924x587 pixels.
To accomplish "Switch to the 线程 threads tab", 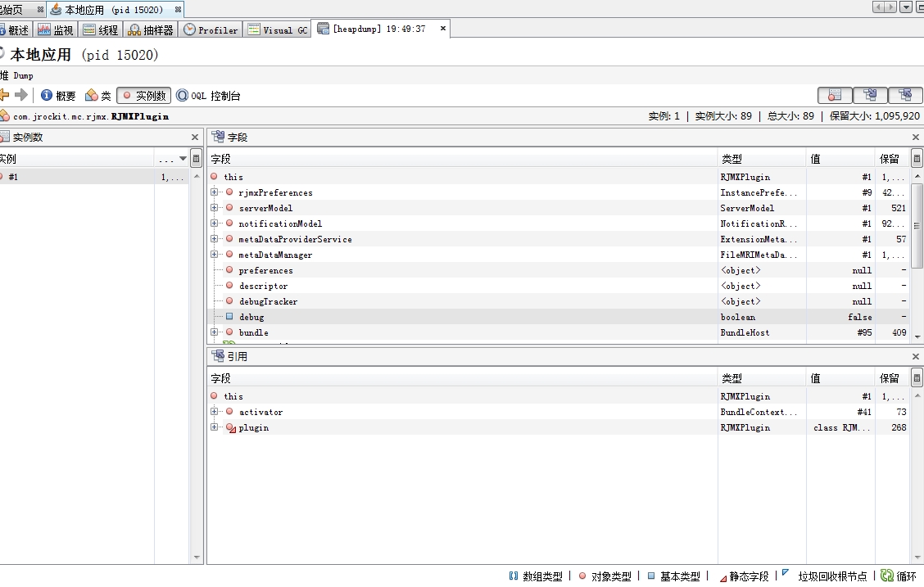I will tap(100, 30).
